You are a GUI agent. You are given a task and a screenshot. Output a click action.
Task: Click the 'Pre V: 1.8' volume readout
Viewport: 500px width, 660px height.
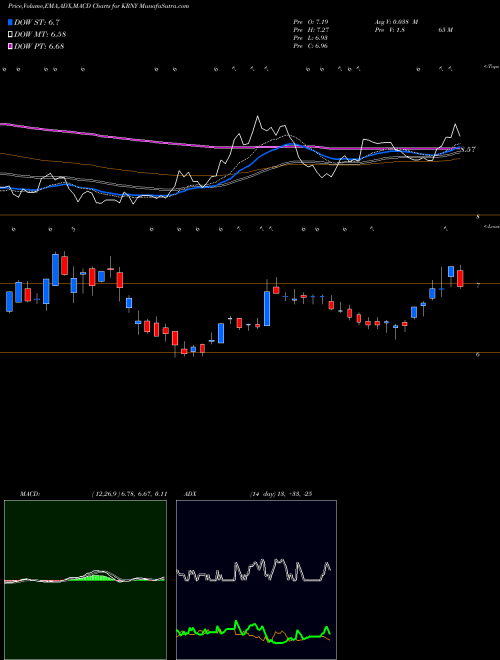click(390, 30)
